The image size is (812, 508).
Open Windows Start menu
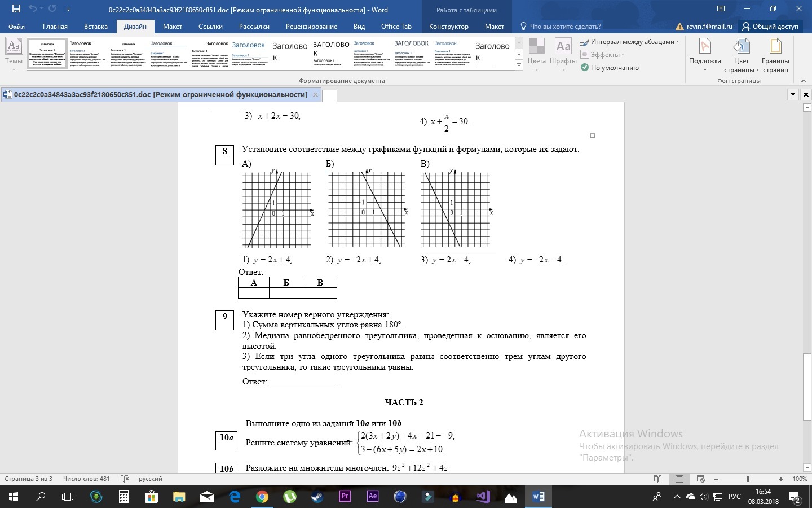tap(14, 497)
